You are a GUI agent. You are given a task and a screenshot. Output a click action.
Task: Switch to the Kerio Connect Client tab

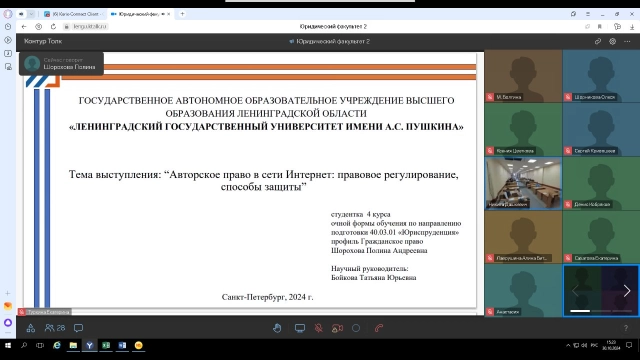(x=73, y=14)
